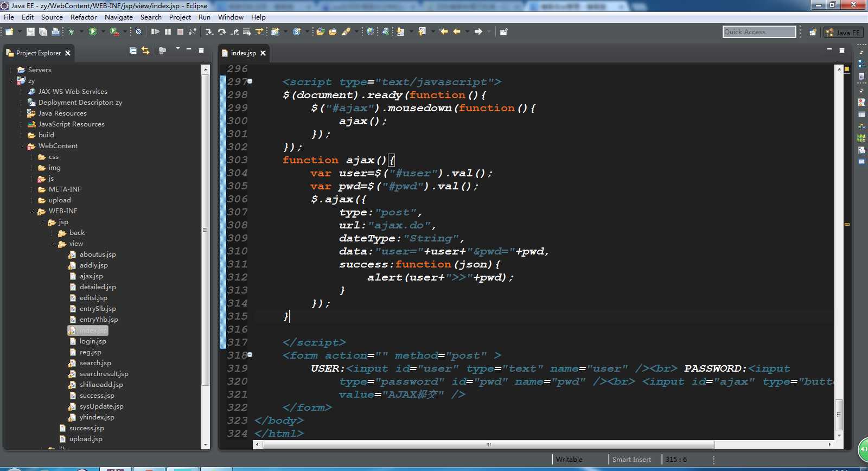Open the Source menu
Image resolution: width=868 pixels, height=471 pixels.
click(x=52, y=17)
